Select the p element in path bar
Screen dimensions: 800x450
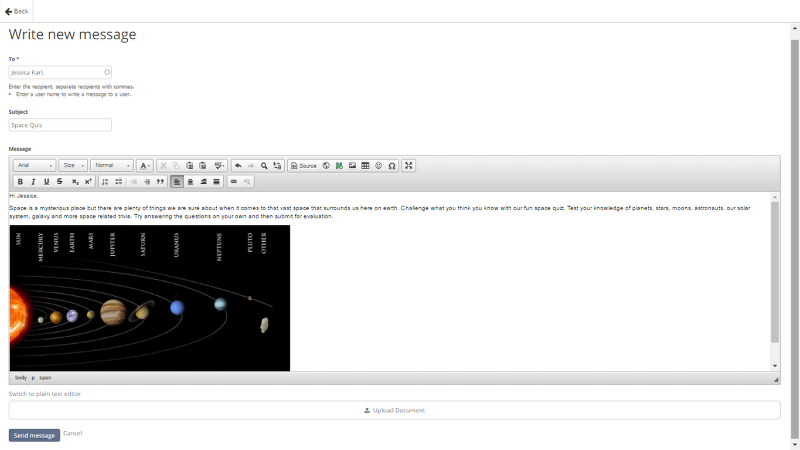click(x=33, y=378)
